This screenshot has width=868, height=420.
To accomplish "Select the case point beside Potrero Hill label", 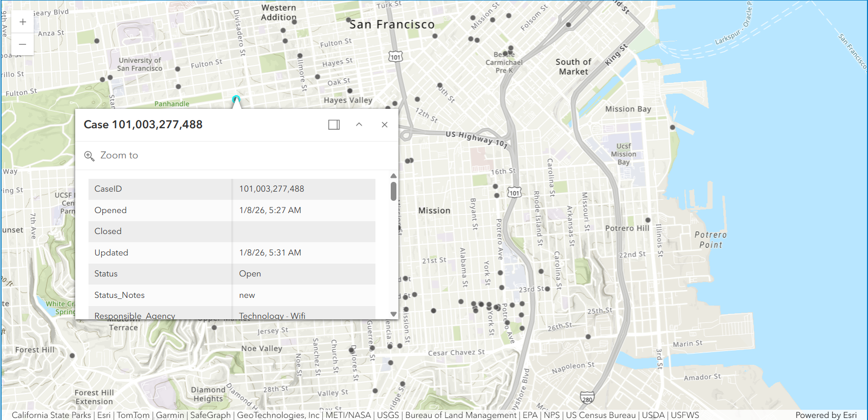I will (x=648, y=220).
